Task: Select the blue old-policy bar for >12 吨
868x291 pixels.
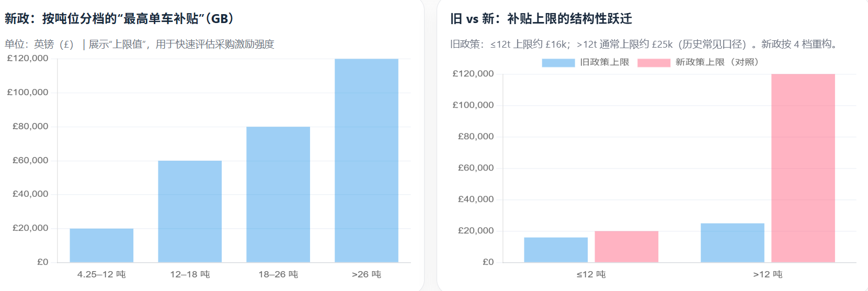Action: [x=733, y=243]
